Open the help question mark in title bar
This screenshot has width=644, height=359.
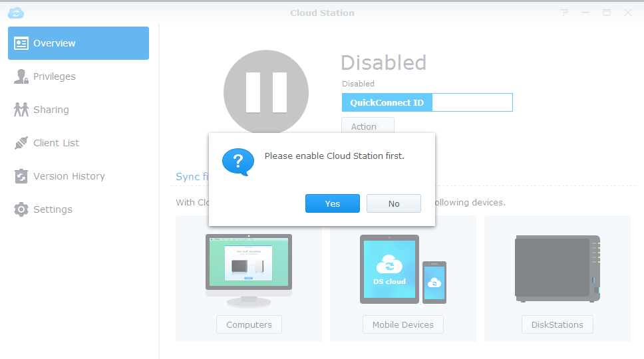pyautogui.click(x=564, y=13)
